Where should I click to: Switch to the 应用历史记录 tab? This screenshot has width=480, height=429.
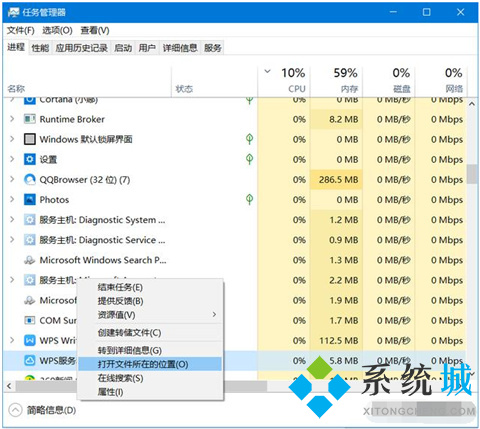pos(82,48)
